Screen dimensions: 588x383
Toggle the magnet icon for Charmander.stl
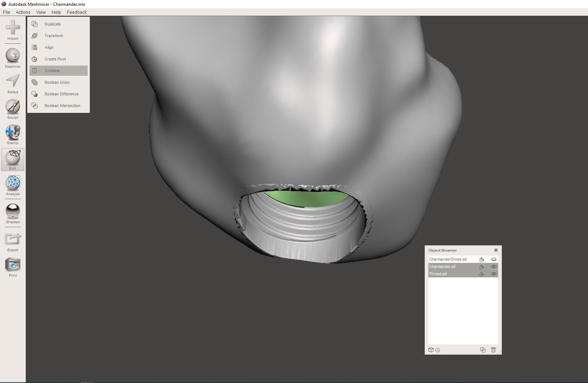tap(481, 267)
